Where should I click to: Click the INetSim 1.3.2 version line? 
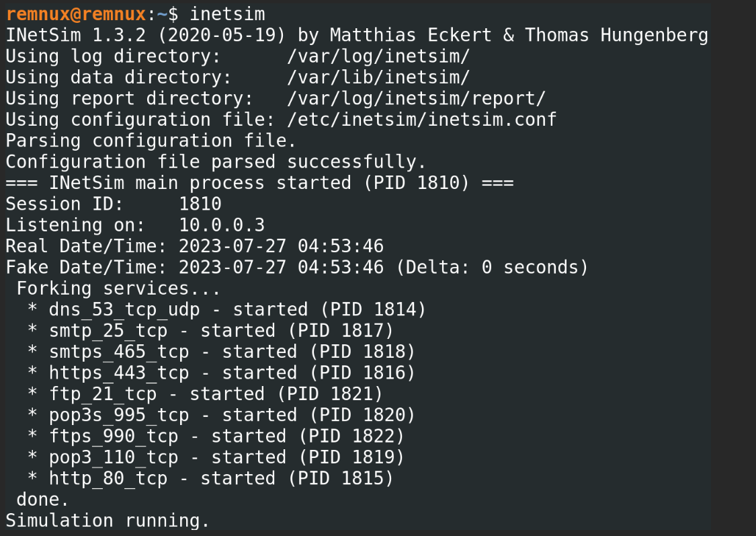click(356, 35)
